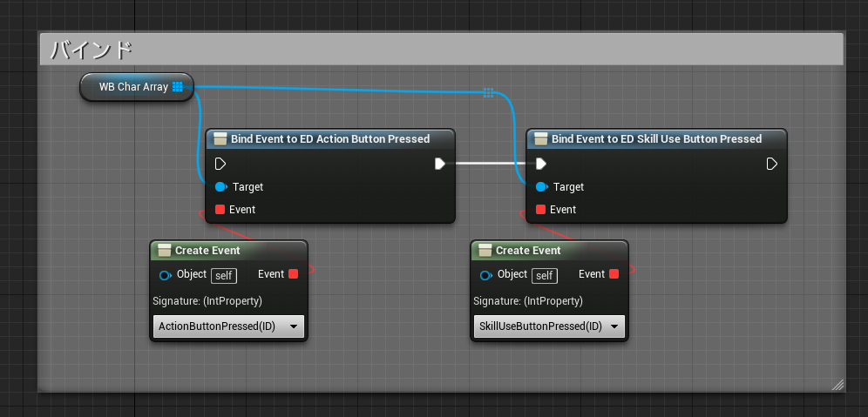
Task: Click node icon on Bind Action Button Pressed header
Action: pyautogui.click(x=220, y=138)
